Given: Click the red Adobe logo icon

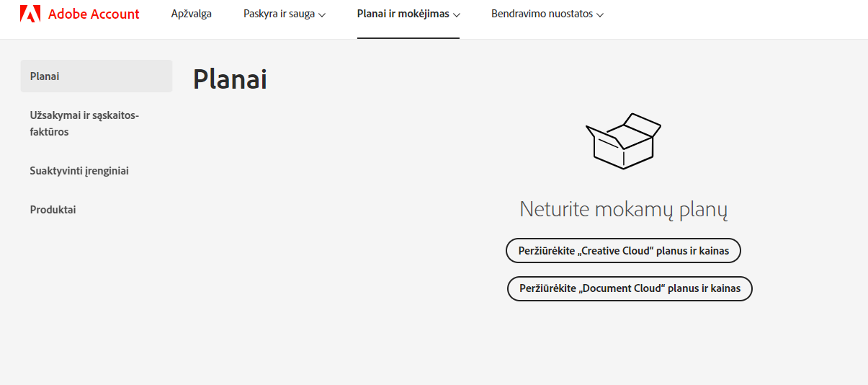Looking at the screenshot, I should (30, 14).
